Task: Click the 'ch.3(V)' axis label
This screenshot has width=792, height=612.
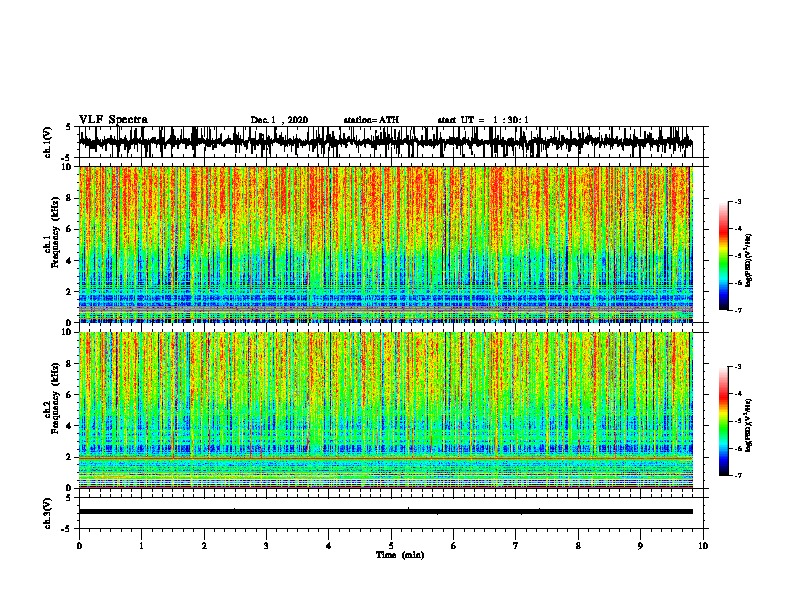Action: pyautogui.click(x=48, y=513)
